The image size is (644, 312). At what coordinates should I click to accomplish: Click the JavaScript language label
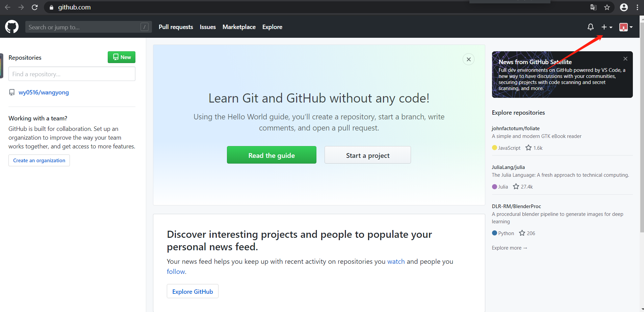(509, 148)
